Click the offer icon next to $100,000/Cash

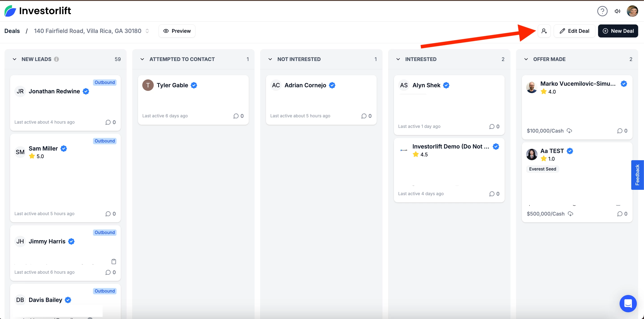point(569,131)
